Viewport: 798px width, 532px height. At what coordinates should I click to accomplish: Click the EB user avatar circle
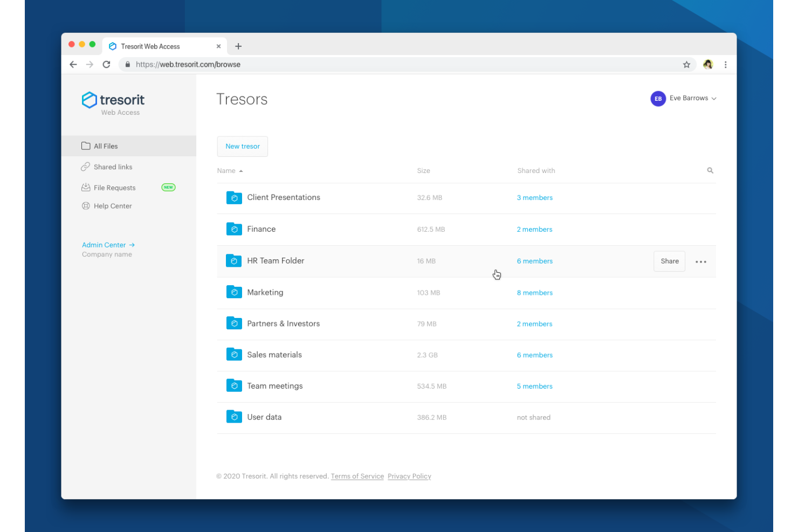point(658,99)
